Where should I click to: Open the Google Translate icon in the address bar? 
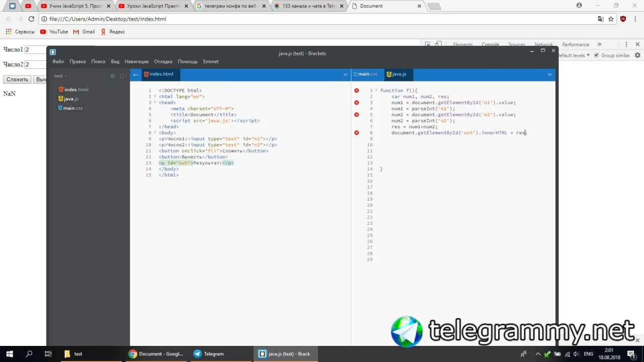coord(601,19)
